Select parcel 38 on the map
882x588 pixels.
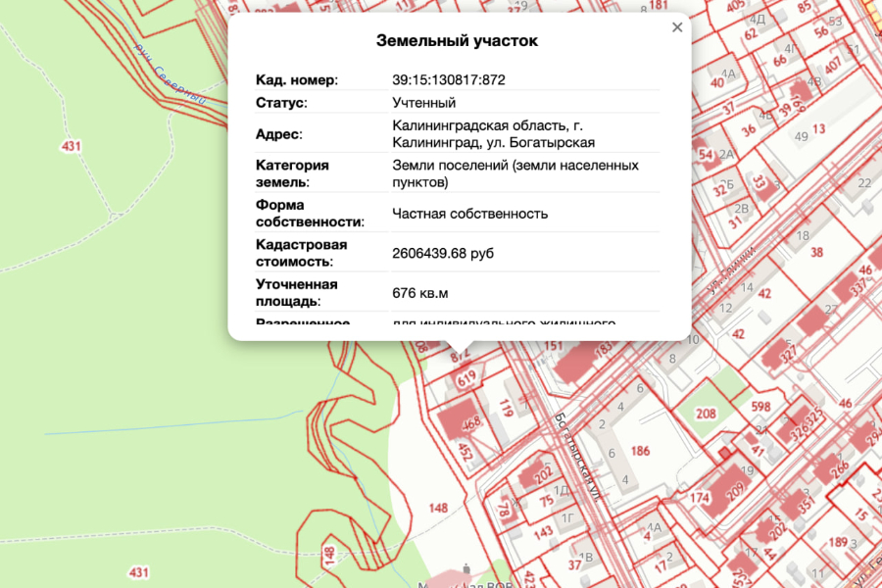tap(816, 252)
